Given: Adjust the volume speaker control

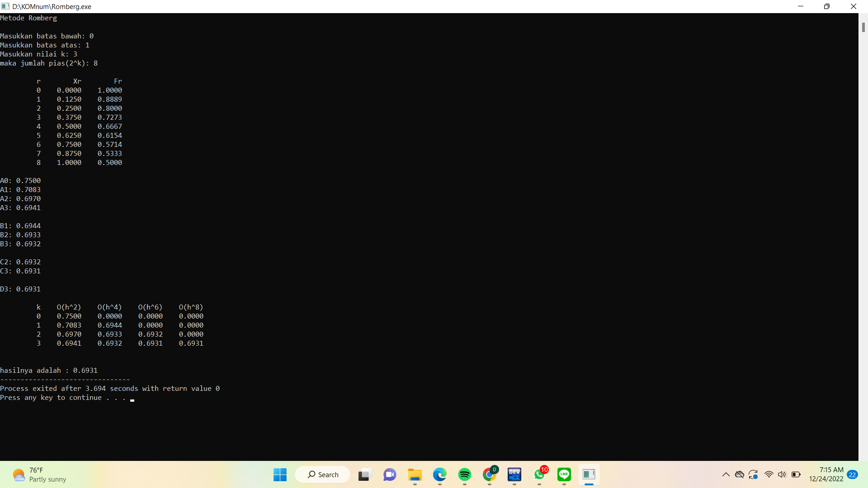Looking at the screenshot, I should (x=783, y=474).
